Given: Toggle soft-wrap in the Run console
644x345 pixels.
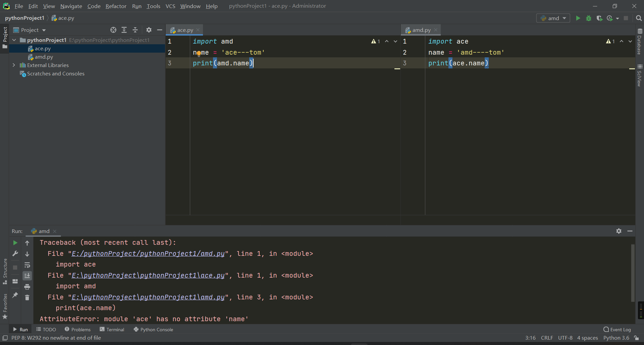Looking at the screenshot, I should 27,265.
